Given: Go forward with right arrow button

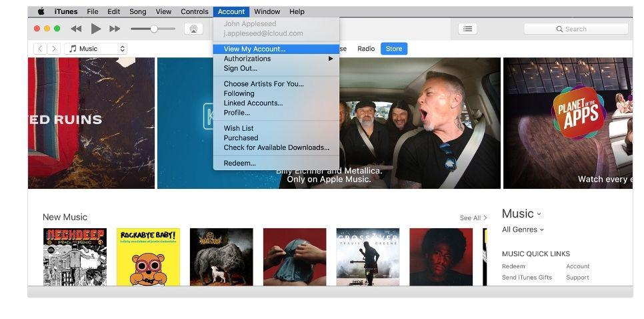Looking at the screenshot, I should pyautogui.click(x=54, y=49).
